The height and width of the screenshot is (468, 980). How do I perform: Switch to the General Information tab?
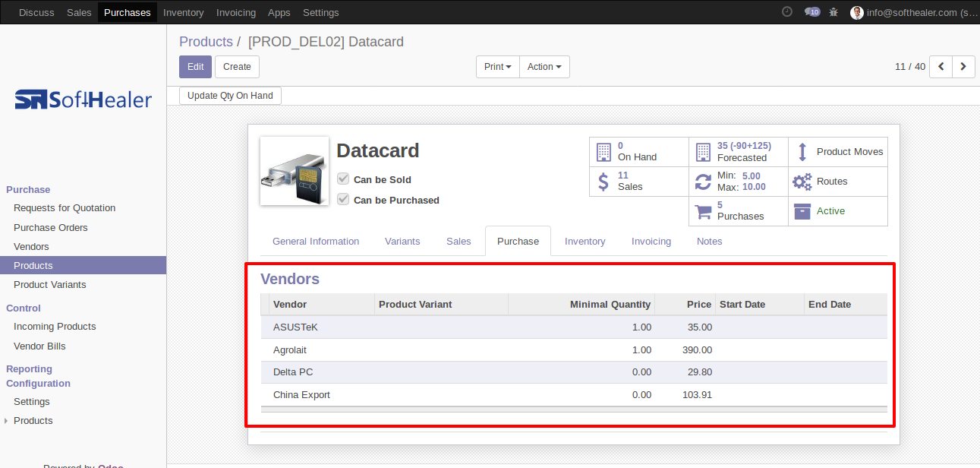[316, 242]
